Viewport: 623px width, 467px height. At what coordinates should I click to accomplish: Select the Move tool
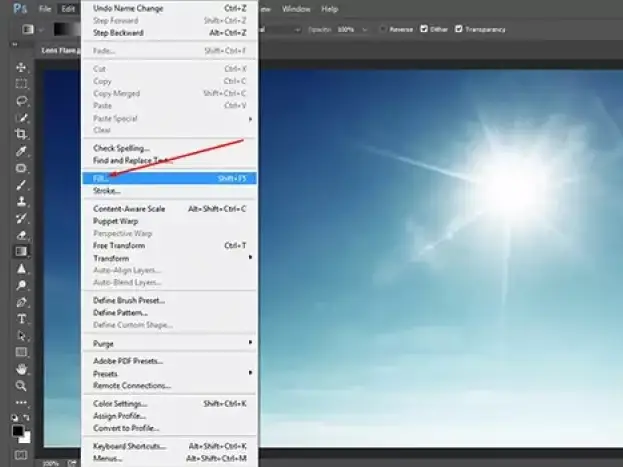(x=21, y=67)
